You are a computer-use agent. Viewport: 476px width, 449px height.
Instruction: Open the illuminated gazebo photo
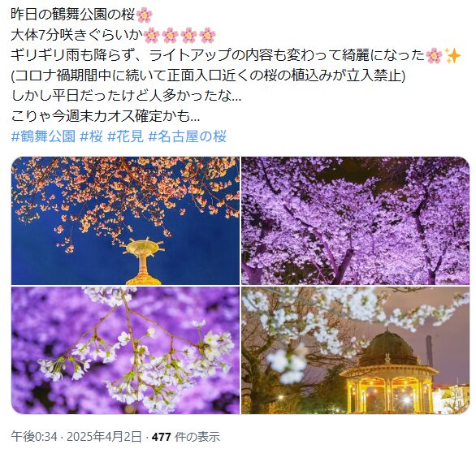[x=356, y=351]
